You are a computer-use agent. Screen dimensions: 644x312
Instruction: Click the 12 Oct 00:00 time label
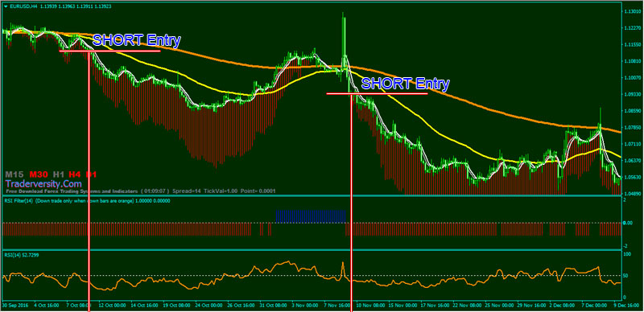[112, 306]
